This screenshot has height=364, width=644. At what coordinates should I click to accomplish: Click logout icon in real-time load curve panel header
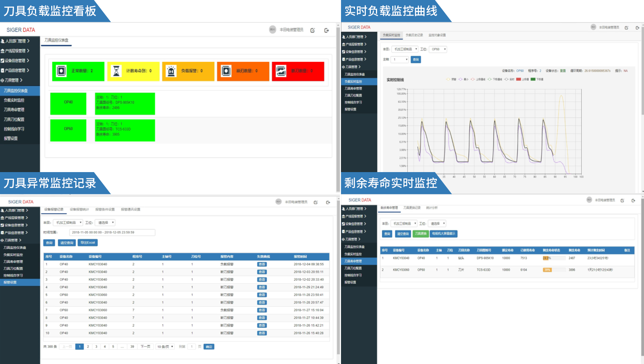tap(637, 28)
